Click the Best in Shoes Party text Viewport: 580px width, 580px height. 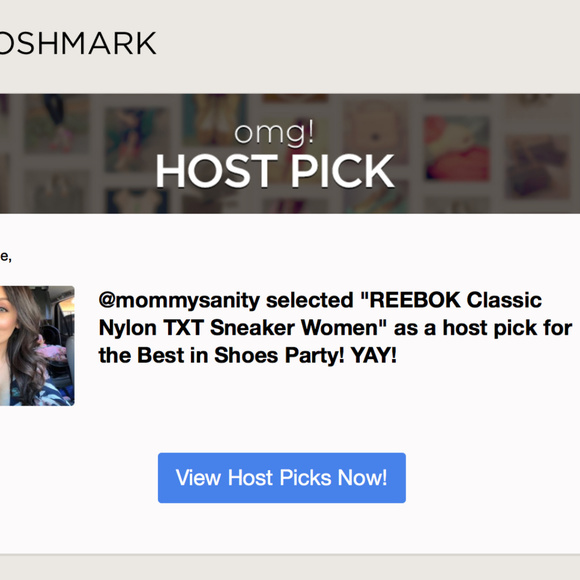[240, 355]
